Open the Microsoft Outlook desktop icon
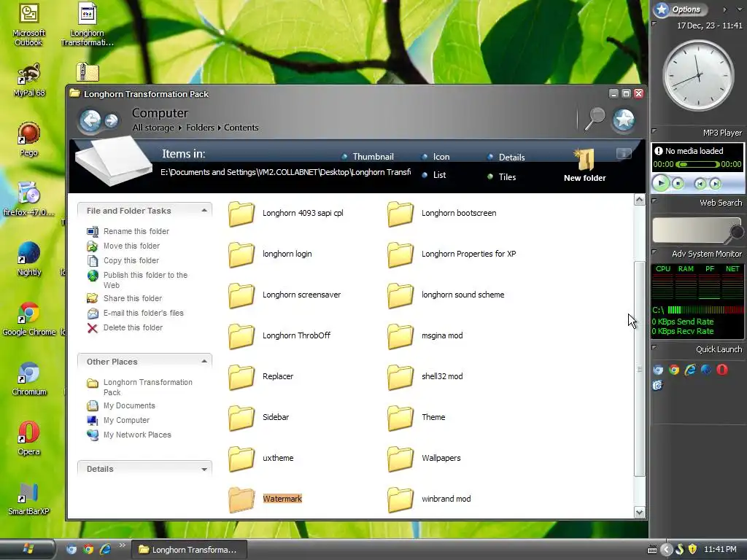 tap(28, 25)
